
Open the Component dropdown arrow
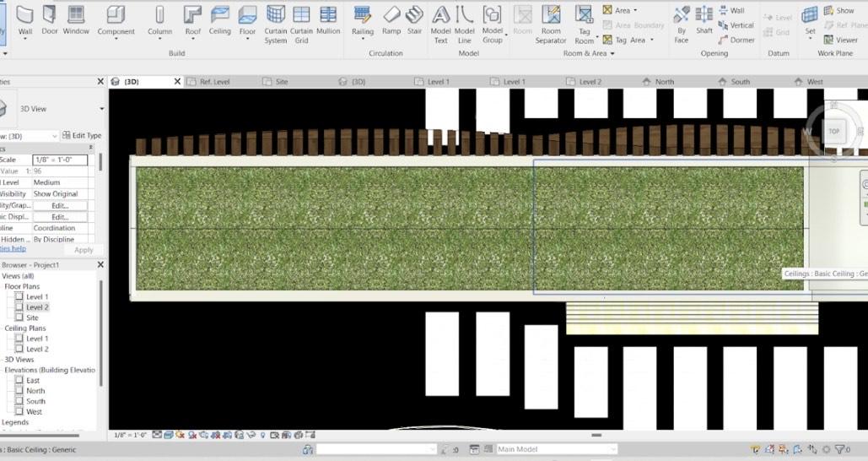[x=116, y=40]
